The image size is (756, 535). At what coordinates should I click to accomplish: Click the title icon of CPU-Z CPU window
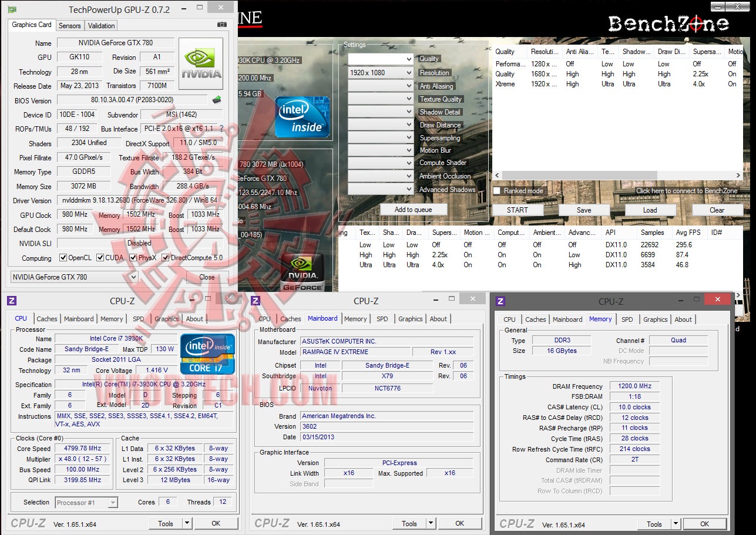pyautogui.click(x=12, y=301)
